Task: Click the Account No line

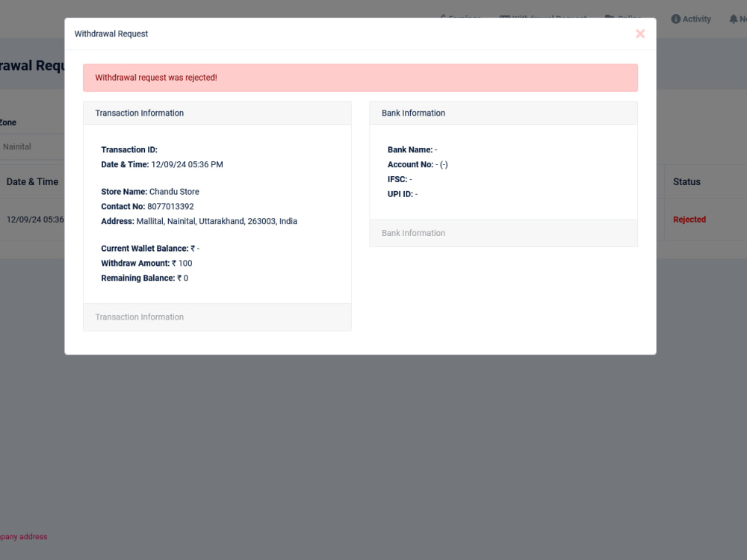Action: pyautogui.click(x=418, y=164)
